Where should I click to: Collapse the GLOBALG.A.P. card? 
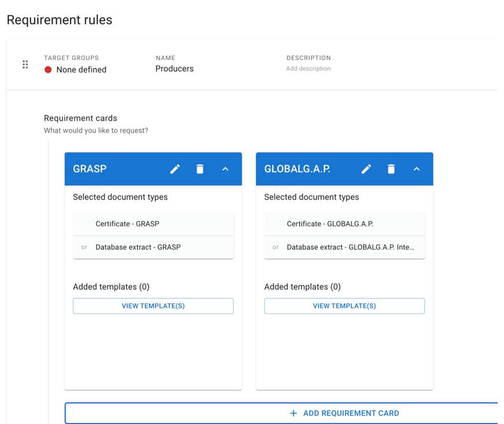pos(417,169)
